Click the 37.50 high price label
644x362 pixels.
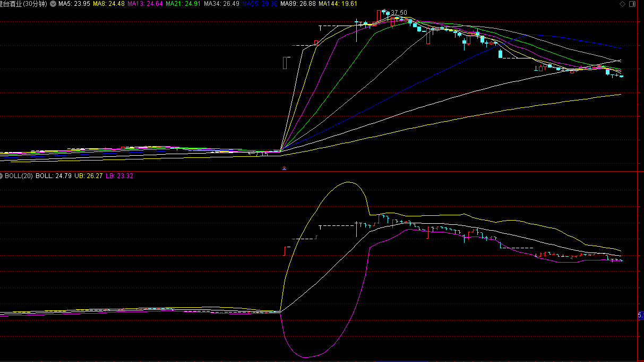click(399, 13)
